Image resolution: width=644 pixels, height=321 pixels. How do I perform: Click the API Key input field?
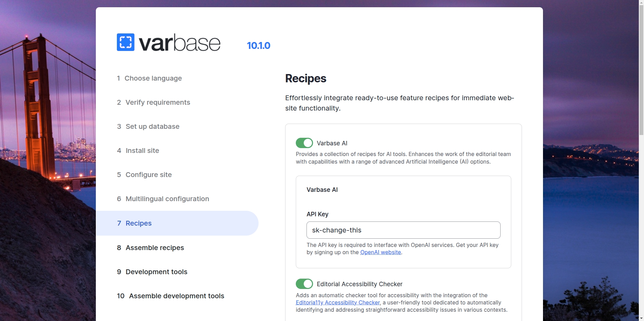tap(403, 230)
